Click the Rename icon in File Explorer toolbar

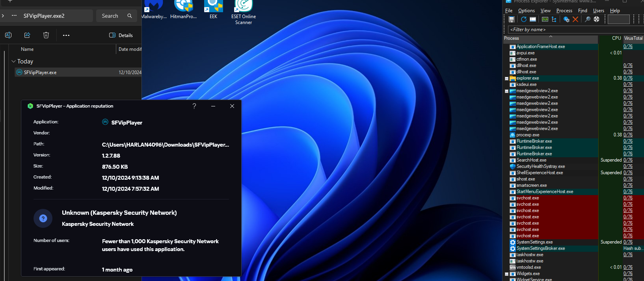[8, 35]
